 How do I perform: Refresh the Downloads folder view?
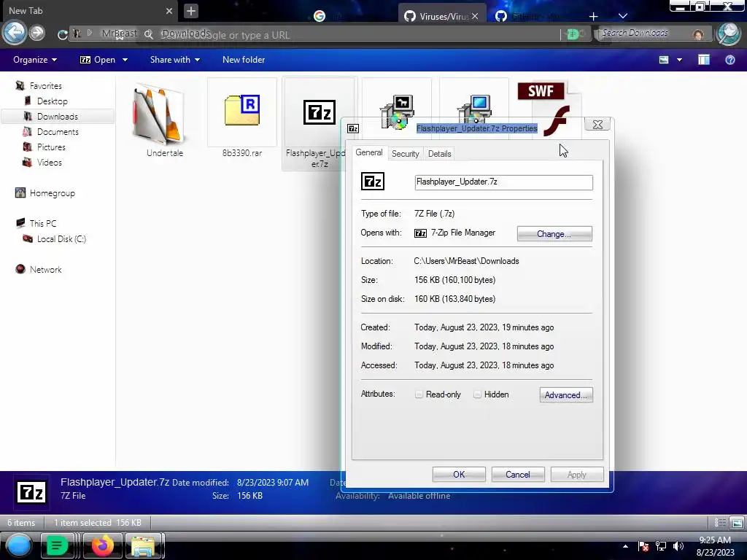tap(62, 34)
